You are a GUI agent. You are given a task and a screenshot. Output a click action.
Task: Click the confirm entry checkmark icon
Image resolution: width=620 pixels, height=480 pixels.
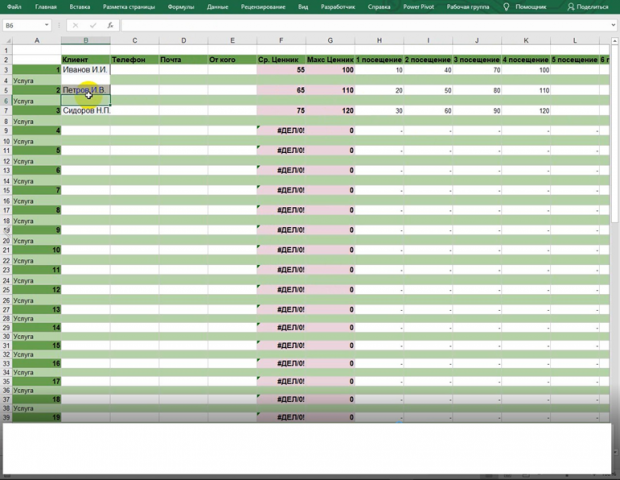(93, 25)
